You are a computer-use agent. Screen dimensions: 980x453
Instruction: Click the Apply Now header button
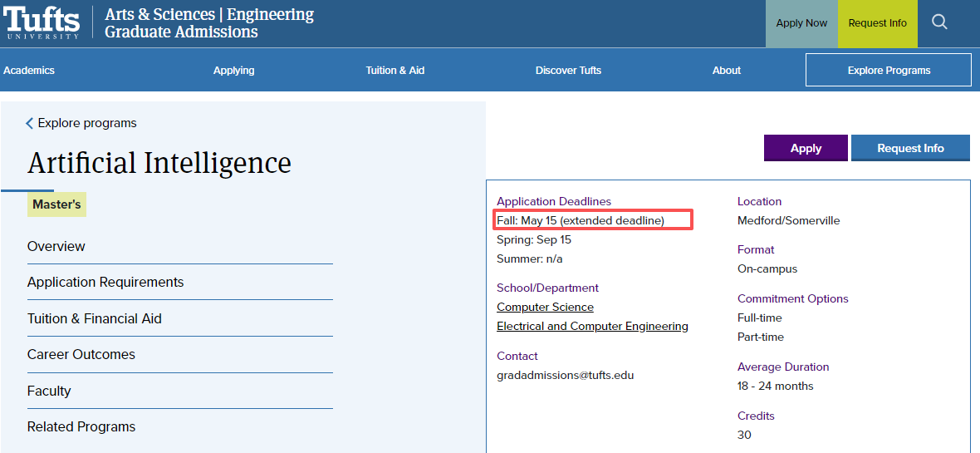click(x=801, y=23)
